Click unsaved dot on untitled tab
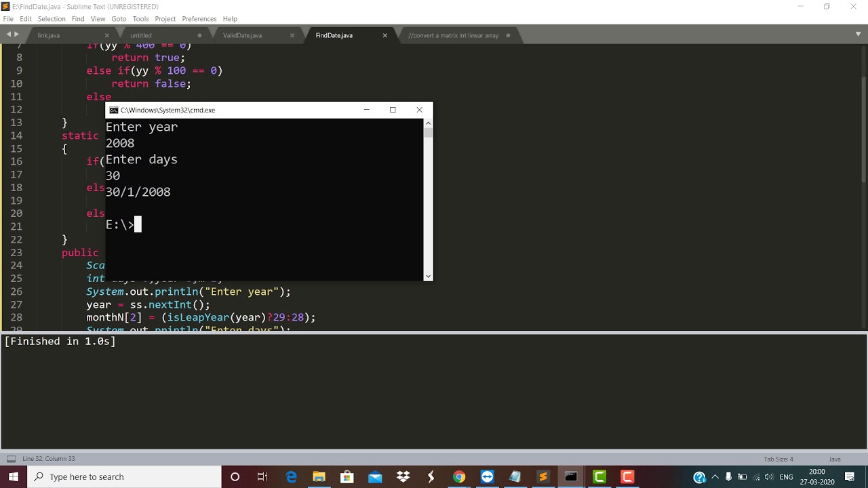Image resolution: width=868 pixels, height=488 pixels. pos(199,35)
